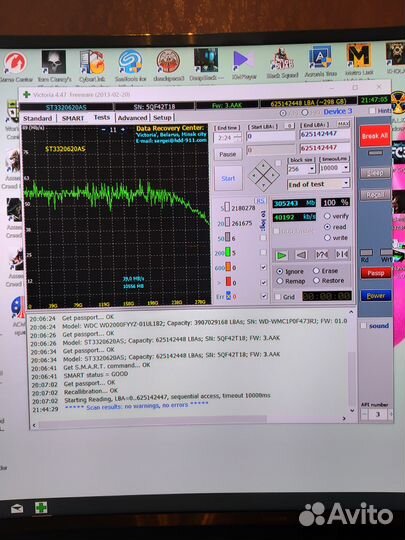Expand the block size dropdown
This screenshot has height=540, width=405.
311,169
